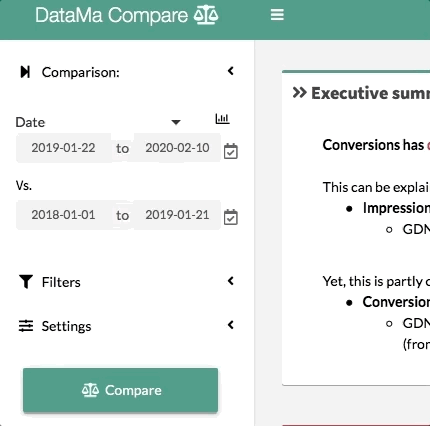This screenshot has height=426, width=430.
Task: Click the green Compare button
Action: coord(120,390)
